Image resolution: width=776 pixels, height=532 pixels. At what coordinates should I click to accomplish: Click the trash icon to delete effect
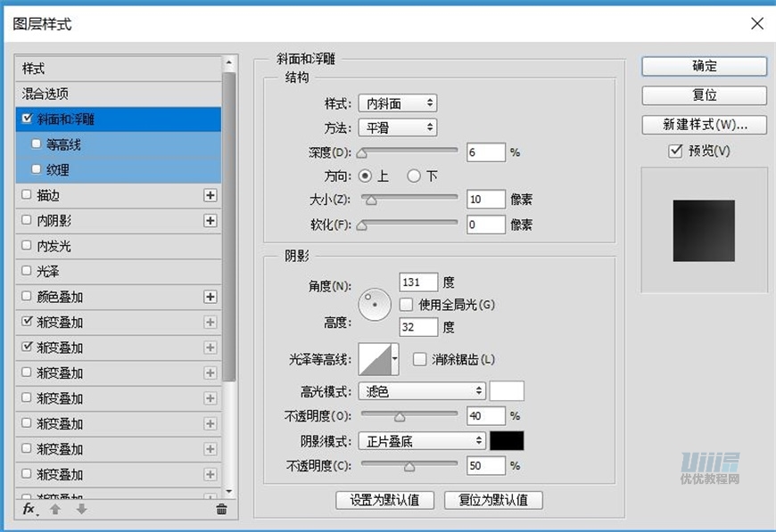(221, 509)
